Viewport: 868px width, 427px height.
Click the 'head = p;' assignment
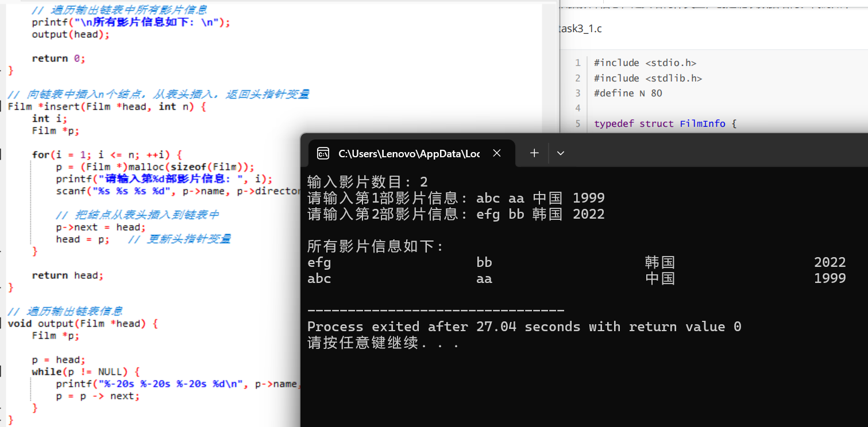(x=83, y=239)
